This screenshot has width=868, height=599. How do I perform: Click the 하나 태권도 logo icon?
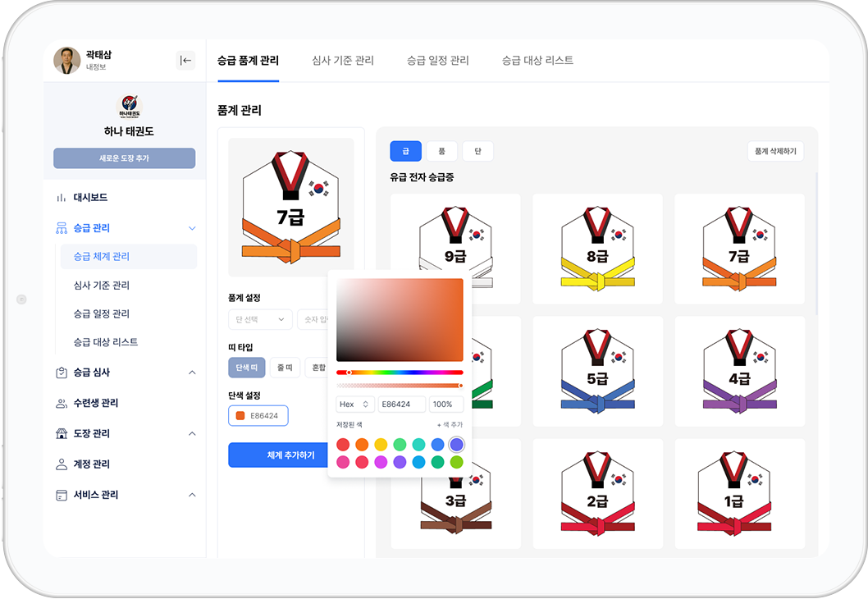pyautogui.click(x=129, y=107)
